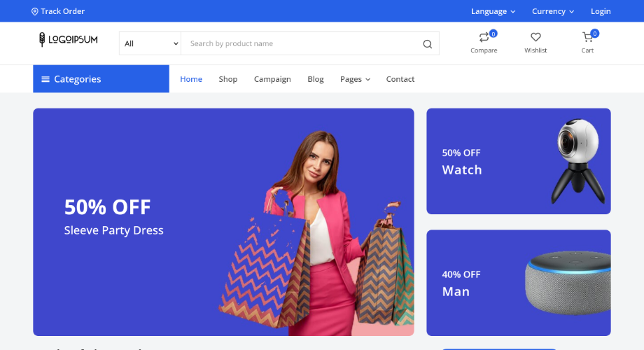Click the Login link
Screen dimensions: 644x350
[601, 11]
